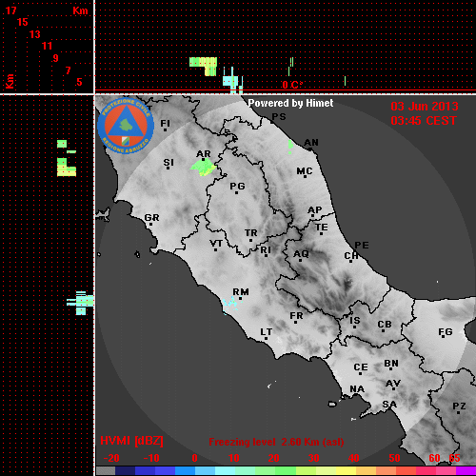Viewport: 476px width, 476px height.
Task: Click the AN city label
Action: [x=311, y=143]
